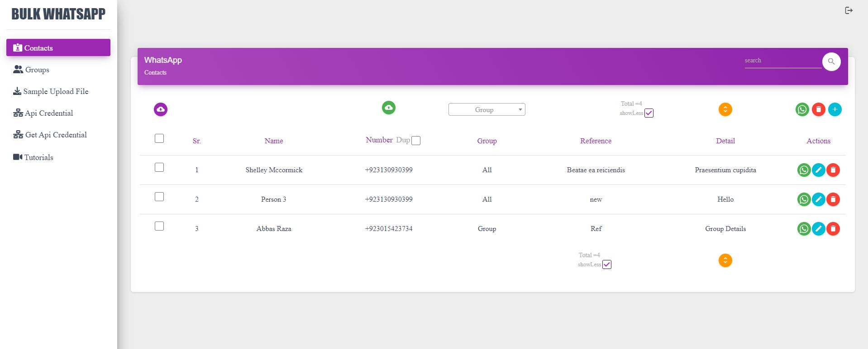Open Groups in the sidebar

click(37, 70)
